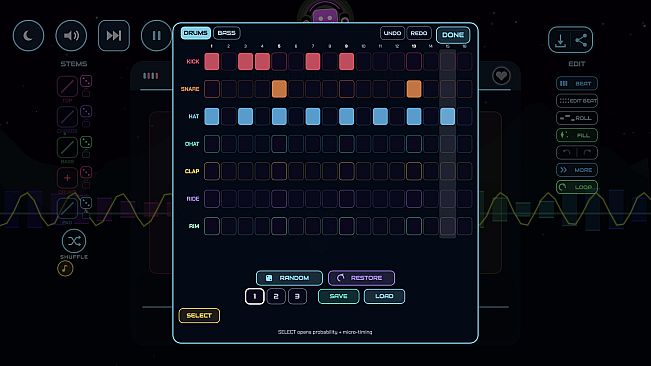Screen dimensions: 651x366
Task: Toggle LOOP in Edit panel
Action: [x=577, y=187]
